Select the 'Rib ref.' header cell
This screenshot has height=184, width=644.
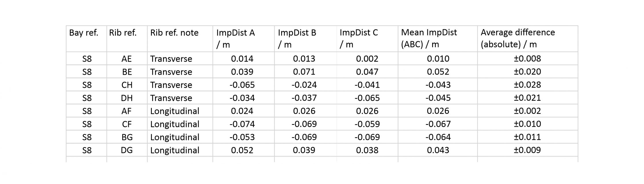coord(127,39)
